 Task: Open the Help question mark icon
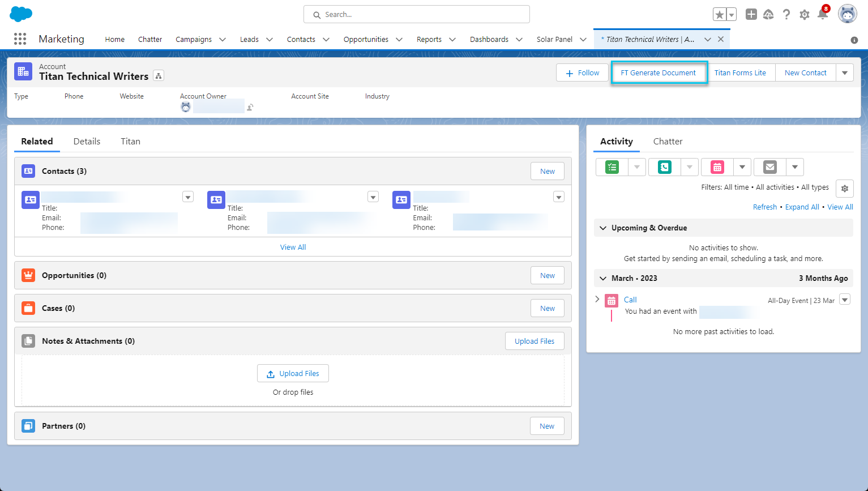click(x=786, y=15)
